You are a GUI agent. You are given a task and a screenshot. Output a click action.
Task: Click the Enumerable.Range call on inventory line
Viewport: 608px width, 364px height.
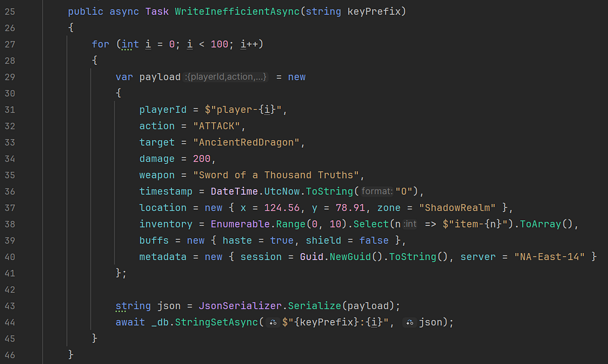click(x=258, y=224)
